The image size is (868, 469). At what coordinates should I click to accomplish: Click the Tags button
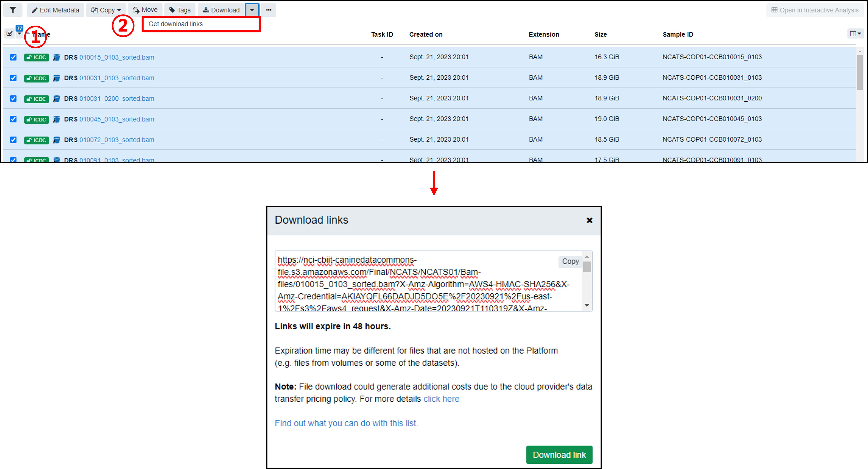tap(180, 10)
